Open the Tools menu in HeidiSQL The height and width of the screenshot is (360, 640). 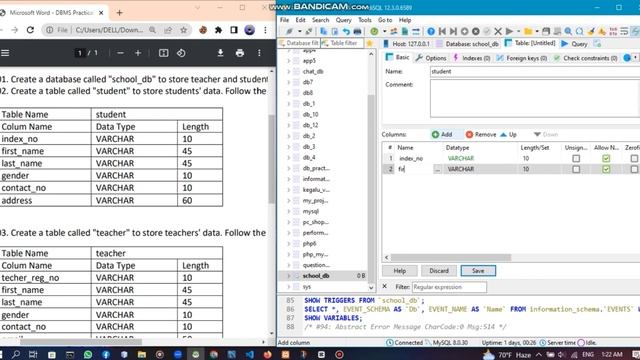click(364, 20)
